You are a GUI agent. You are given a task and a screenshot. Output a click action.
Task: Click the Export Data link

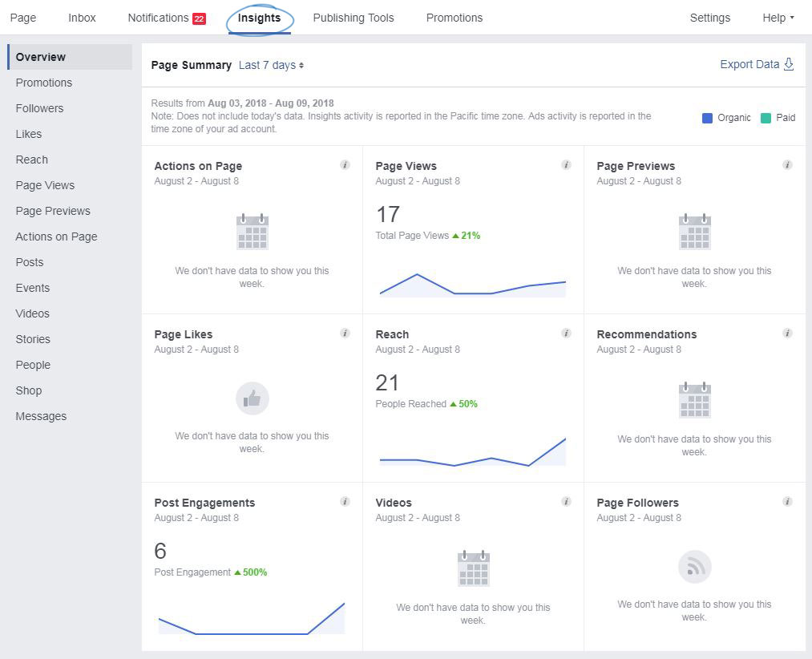coord(749,64)
